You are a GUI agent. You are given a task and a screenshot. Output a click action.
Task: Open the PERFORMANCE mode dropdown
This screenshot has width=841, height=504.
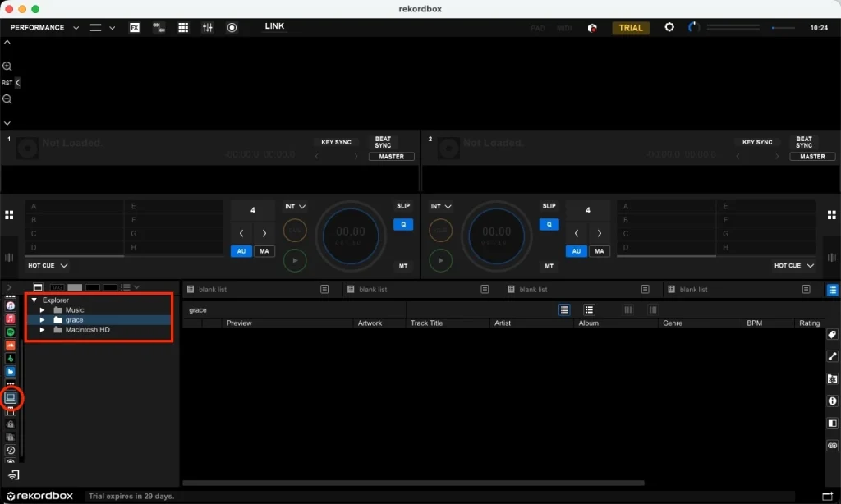point(44,27)
